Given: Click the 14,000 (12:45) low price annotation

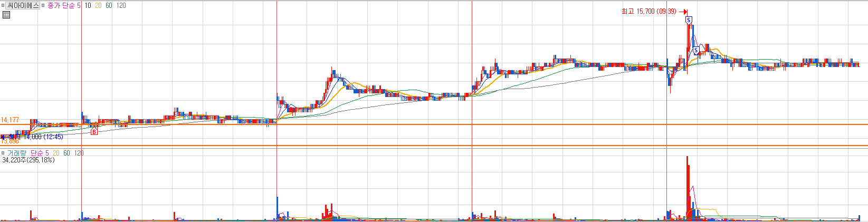Looking at the screenshot, I should (x=43, y=137).
